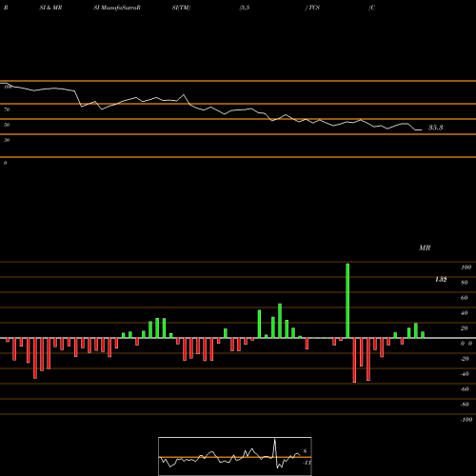Click the bar chart axis label 60
The width and height of the screenshot is (476, 476).
pyautogui.click(x=465, y=298)
